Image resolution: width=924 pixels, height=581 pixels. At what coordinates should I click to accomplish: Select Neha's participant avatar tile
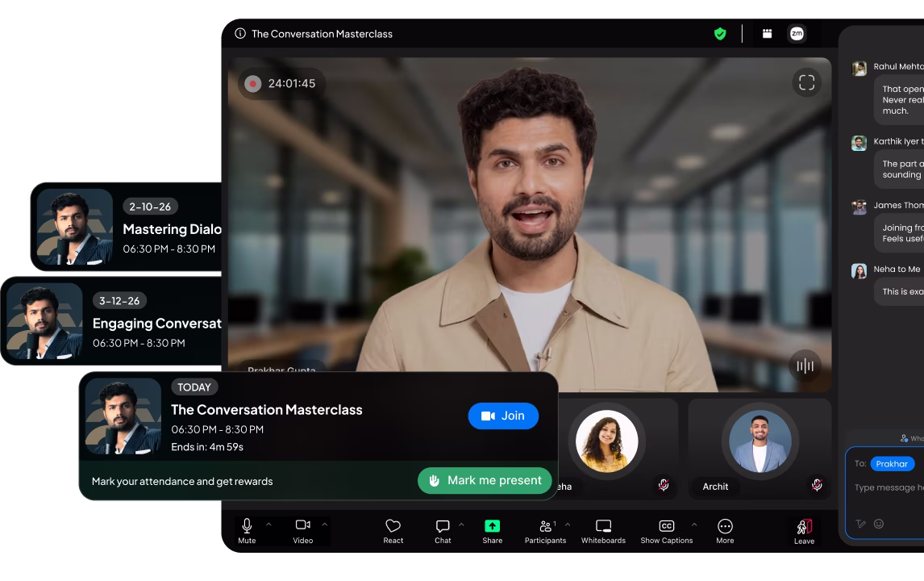(x=607, y=441)
